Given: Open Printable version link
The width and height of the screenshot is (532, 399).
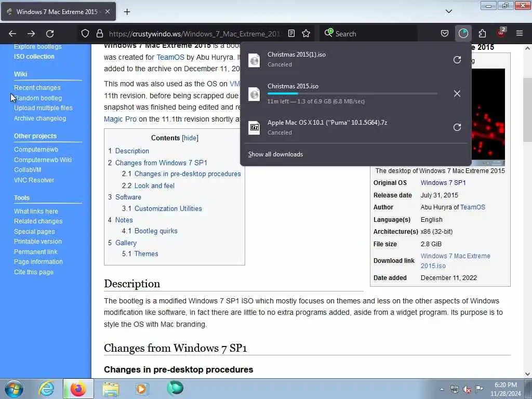Looking at the screenshot, I should (x=38, y=242).
